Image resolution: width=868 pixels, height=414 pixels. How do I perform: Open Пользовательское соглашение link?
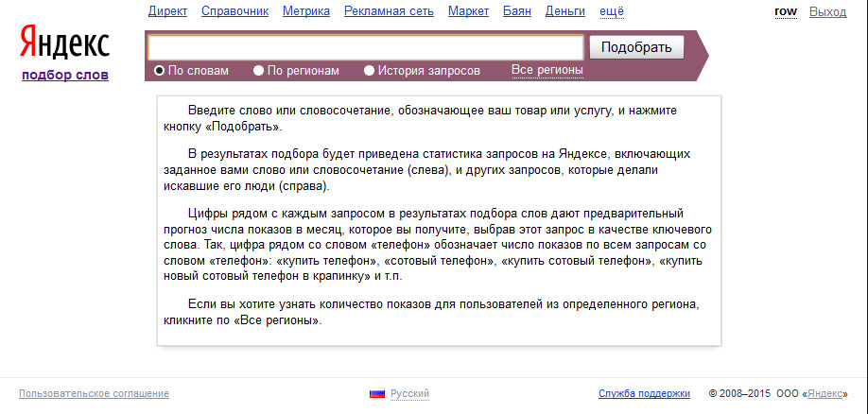coord(95,394)
